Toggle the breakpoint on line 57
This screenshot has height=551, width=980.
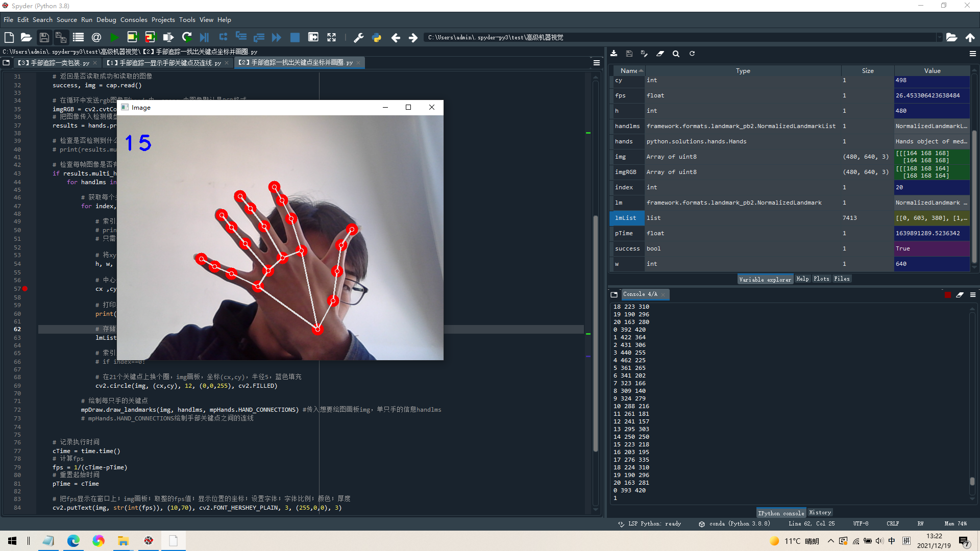point(24,289)
